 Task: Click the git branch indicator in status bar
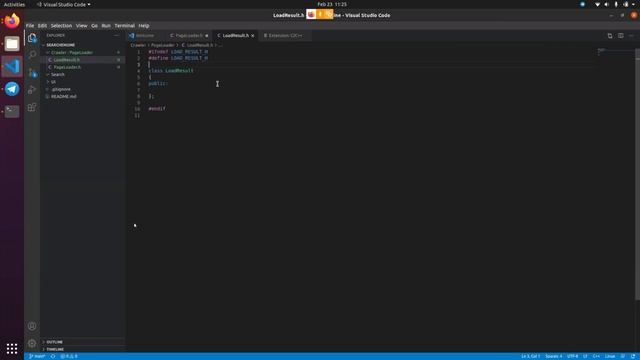click(x=37, y=356)
